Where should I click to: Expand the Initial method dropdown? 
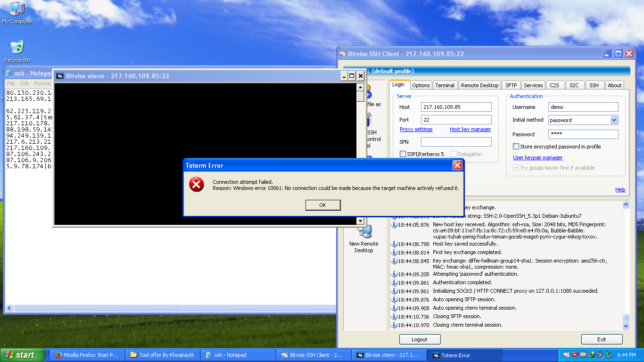pos(614,120)
